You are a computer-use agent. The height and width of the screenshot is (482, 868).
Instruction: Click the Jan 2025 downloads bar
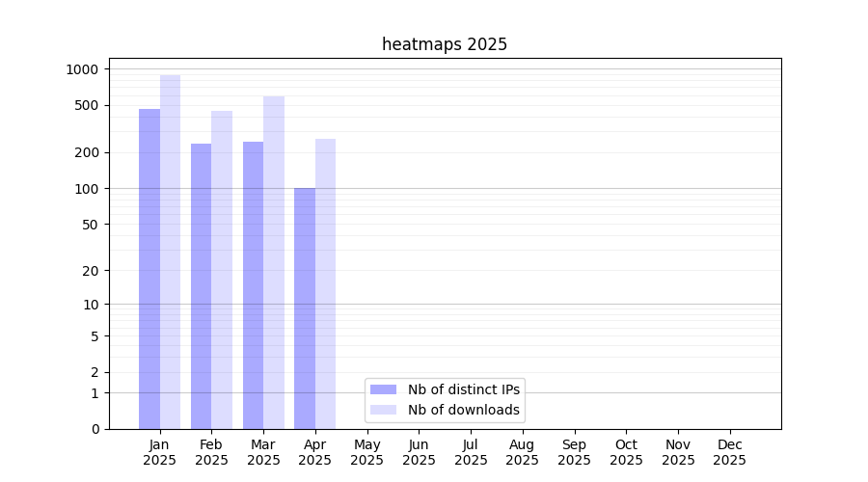coord(170,252)
